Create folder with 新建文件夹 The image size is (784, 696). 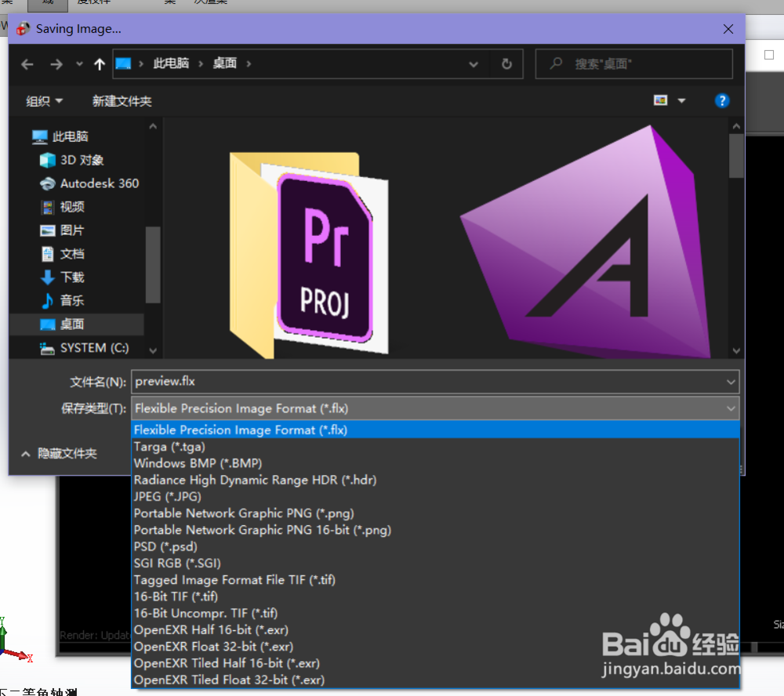[122, 101]
